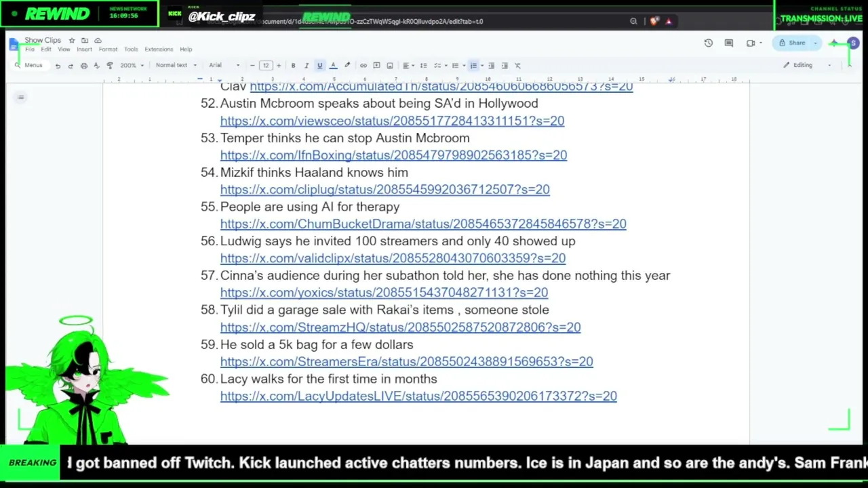Activate the paint format tool

(110, 66)
